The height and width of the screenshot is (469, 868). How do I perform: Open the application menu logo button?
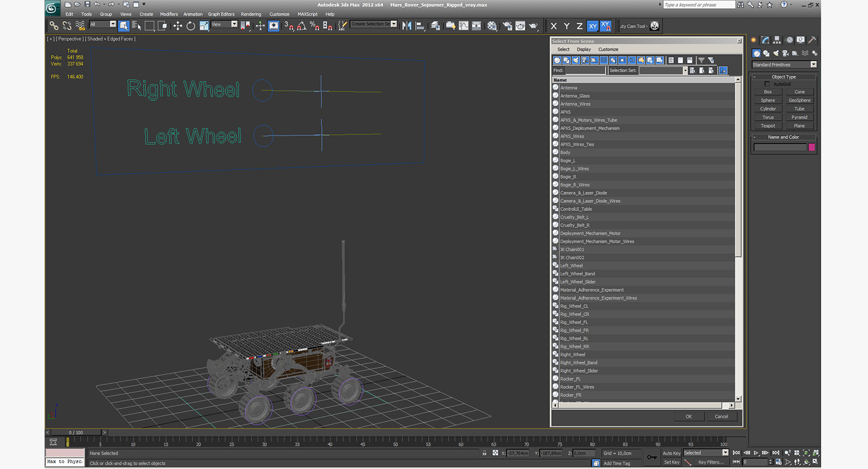click(52, 8)
